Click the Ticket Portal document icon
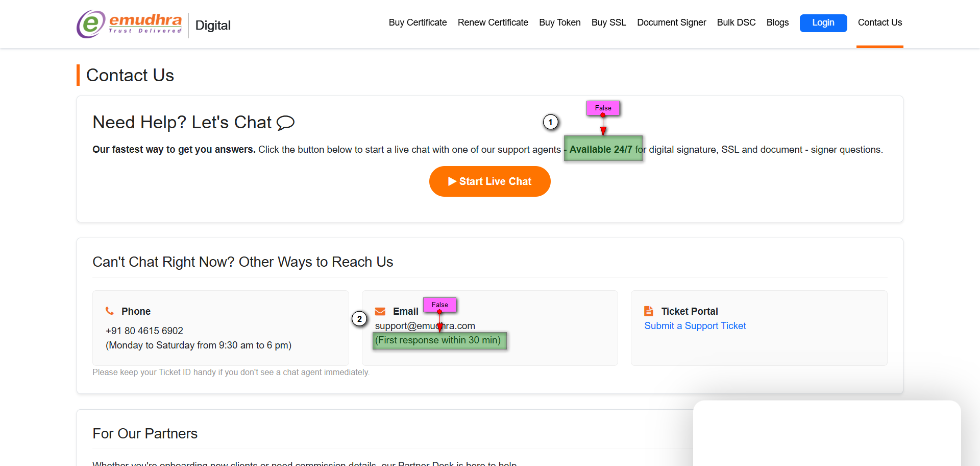980x466 pixels. click(x=649, y=311)
